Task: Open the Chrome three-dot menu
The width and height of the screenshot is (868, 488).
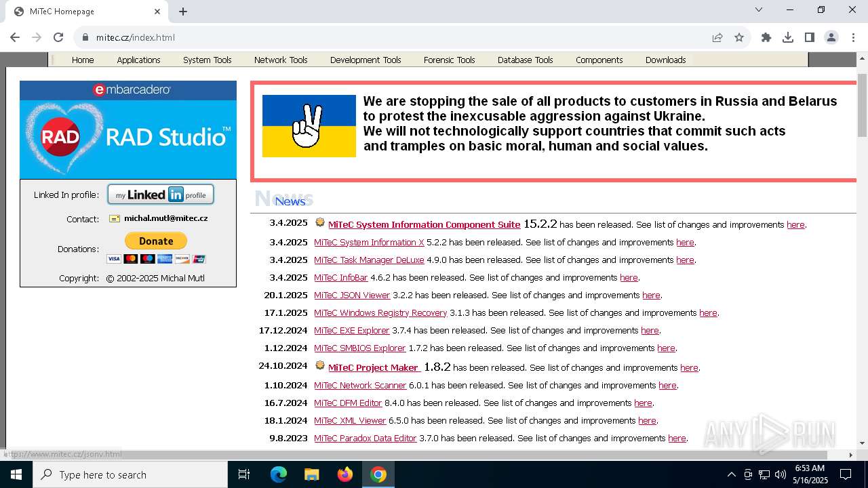Action: [853, 37]
